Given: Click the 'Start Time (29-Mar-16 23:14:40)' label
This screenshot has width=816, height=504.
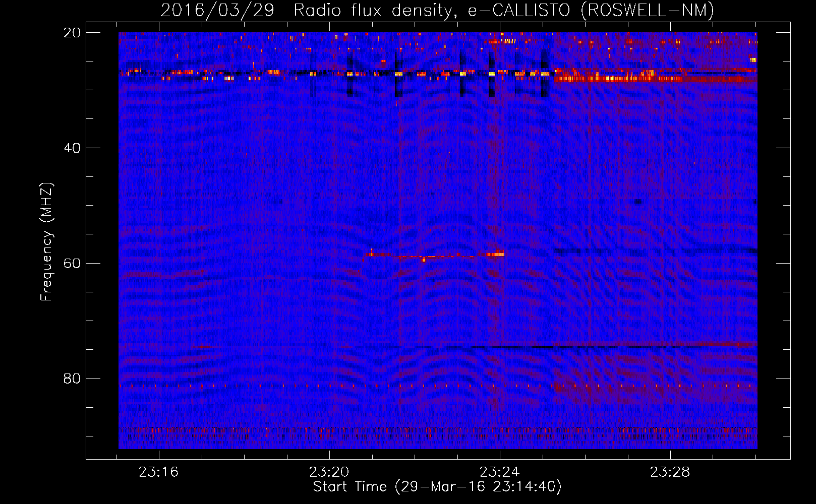Looking at the screenshot, I should [x=437, y=487].
